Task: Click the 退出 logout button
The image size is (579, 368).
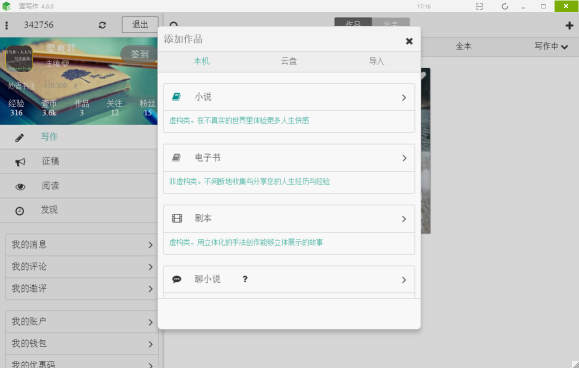Action: point(140,25)
